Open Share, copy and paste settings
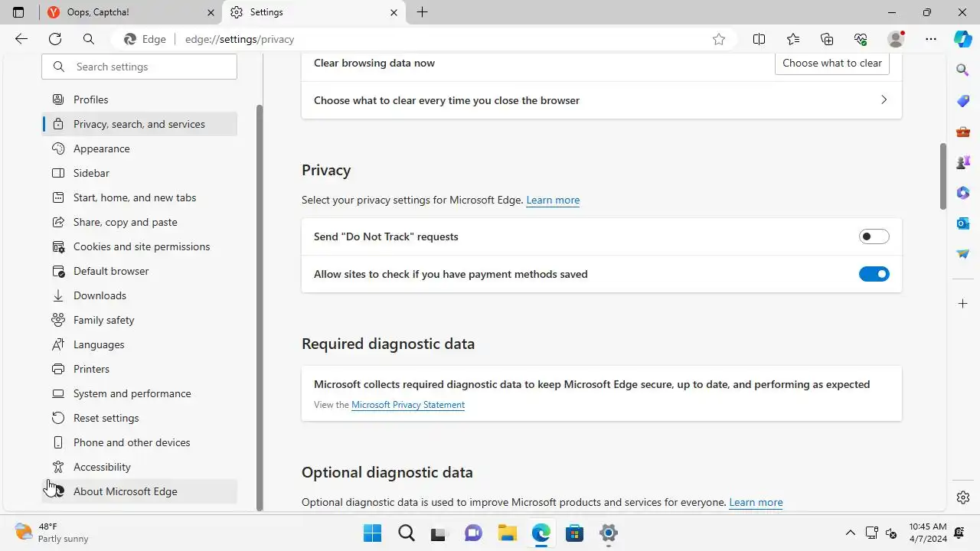 point(139,222)
